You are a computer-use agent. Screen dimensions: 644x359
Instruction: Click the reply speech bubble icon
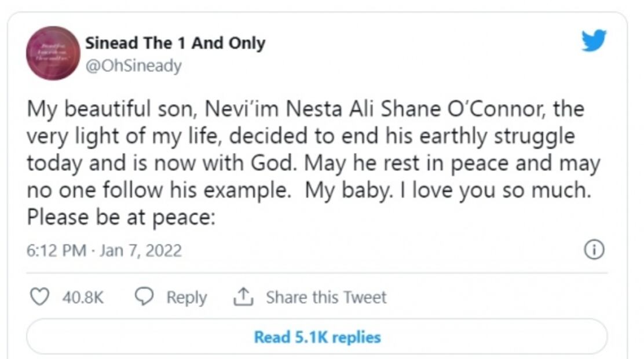pos(144,297)
